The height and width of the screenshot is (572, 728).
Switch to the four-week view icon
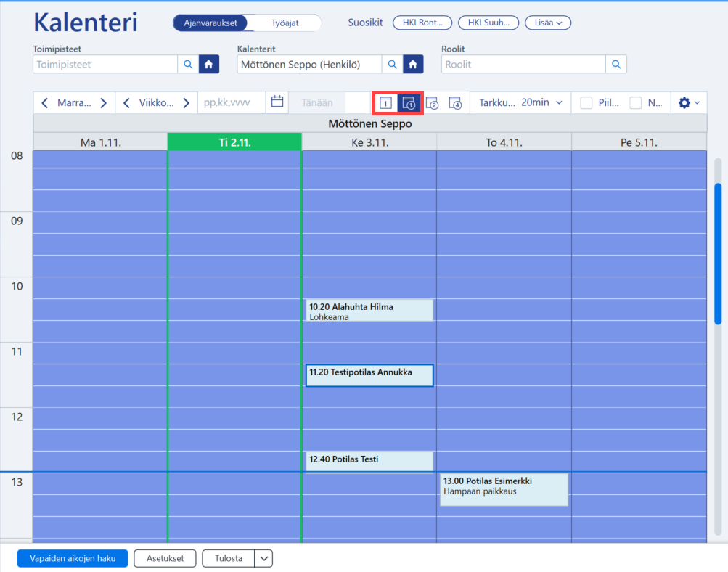point(456,102)
